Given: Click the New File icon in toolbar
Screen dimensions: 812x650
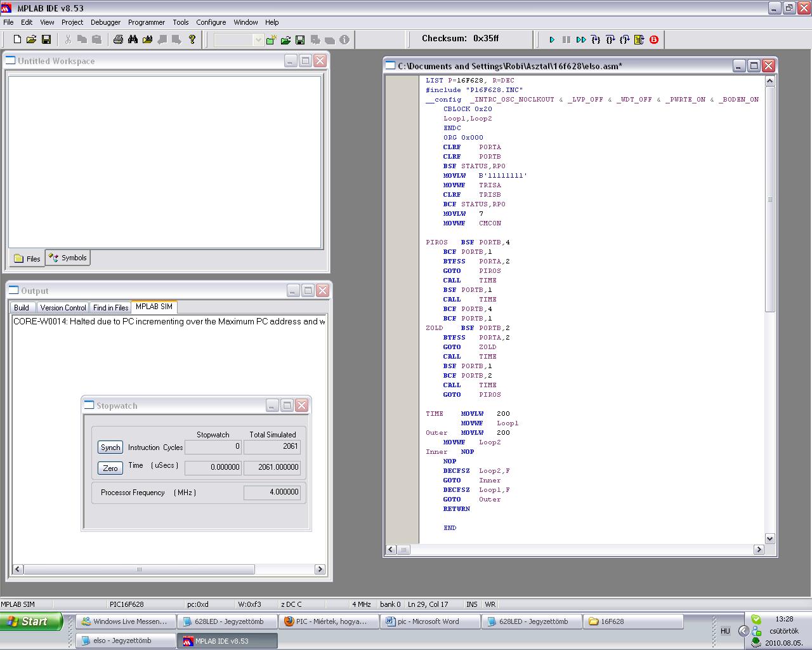Looking at the screenshot, I should pos(17,39).
